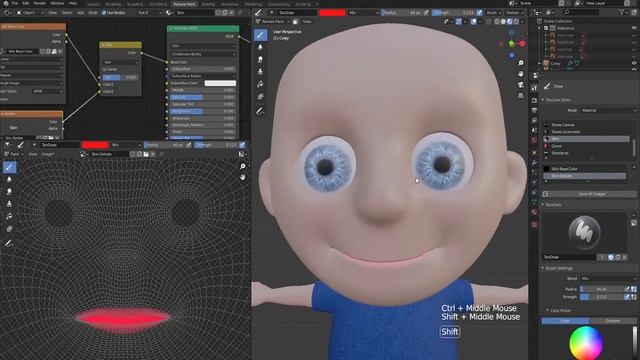Open the Render menu
The width and height of the screenshot is (640, 360).
point(40,3)
